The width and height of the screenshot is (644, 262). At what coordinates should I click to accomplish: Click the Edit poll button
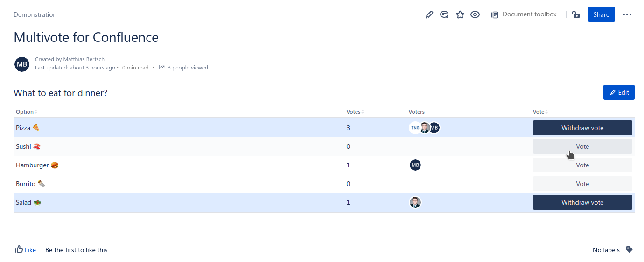point(619,92)
